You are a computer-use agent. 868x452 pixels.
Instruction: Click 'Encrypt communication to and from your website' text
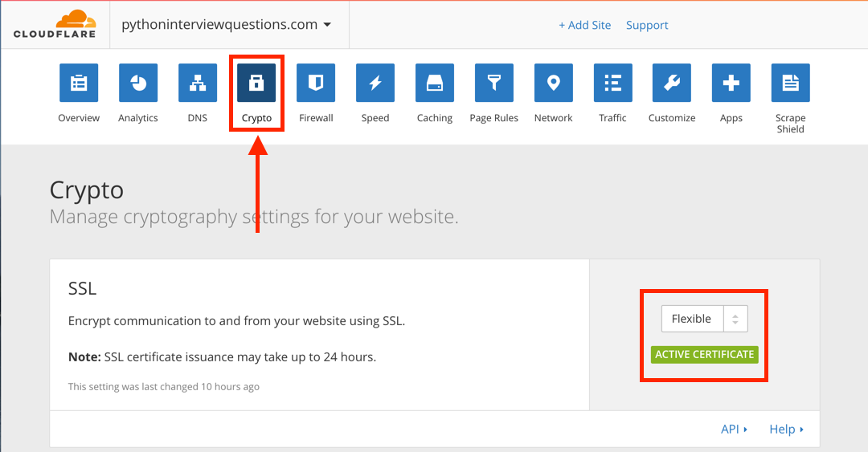click(x=236, y=321)
